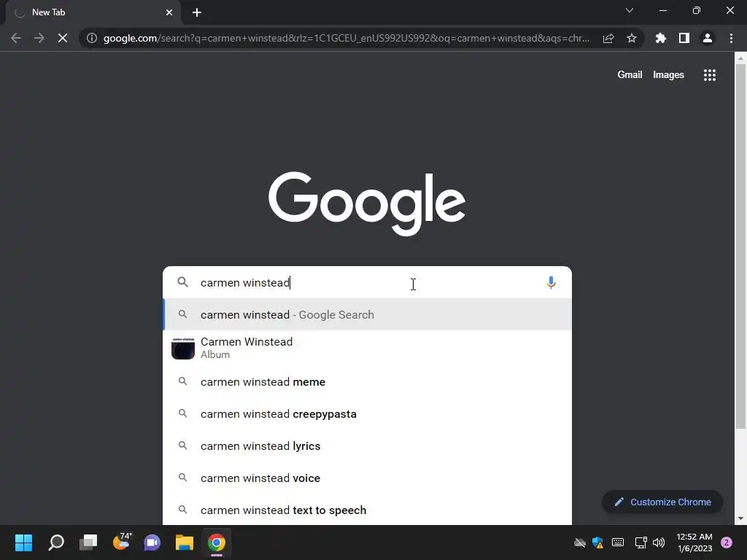
Task: Click the address bar URL
Action: (x=347, y=38)
